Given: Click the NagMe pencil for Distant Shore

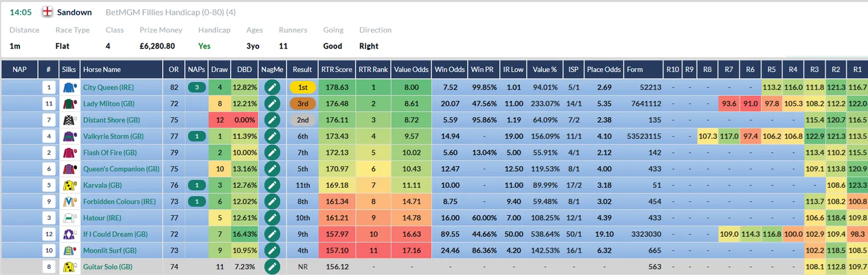Looking at the screenshot, I should tap(272, 120).
